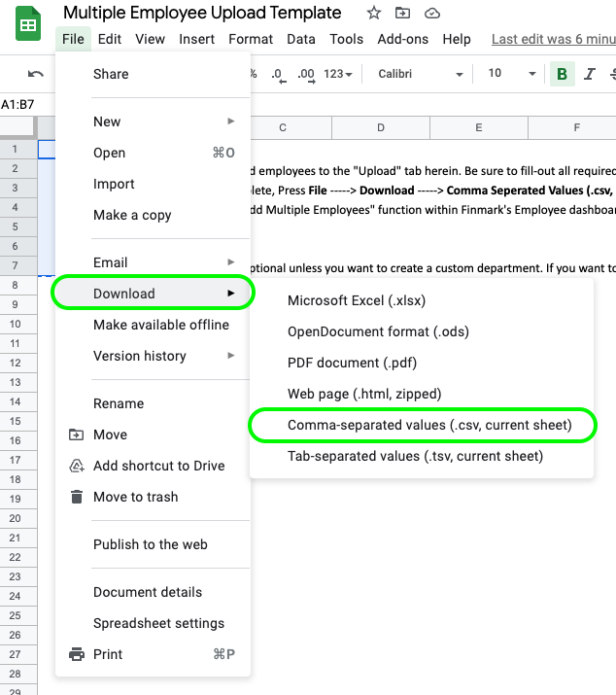Click Move to trash menu item
This screenshot has height=695, width=616.
pyautogui.click(x=135, y=498)
